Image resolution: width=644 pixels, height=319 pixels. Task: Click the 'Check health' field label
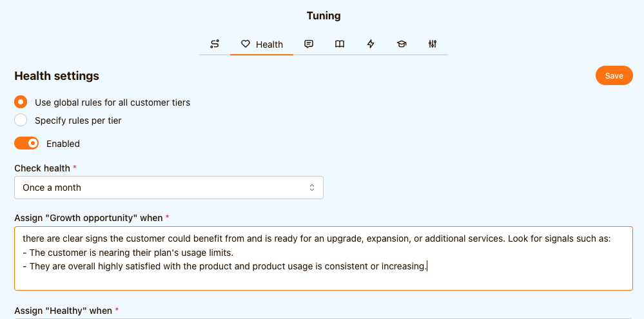click(x=42, y=168)
